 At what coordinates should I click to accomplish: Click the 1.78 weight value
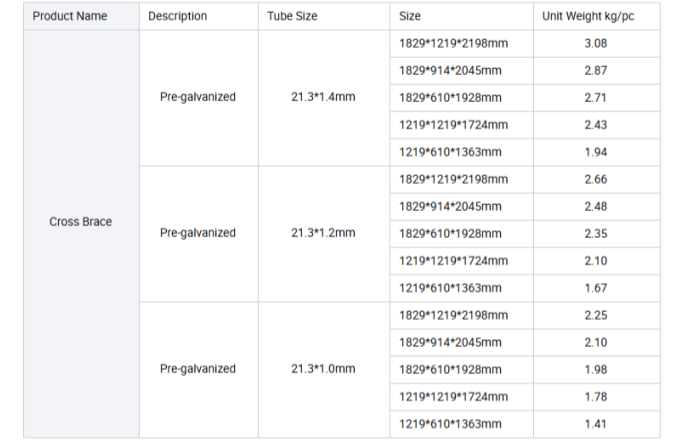coord(596,397)
